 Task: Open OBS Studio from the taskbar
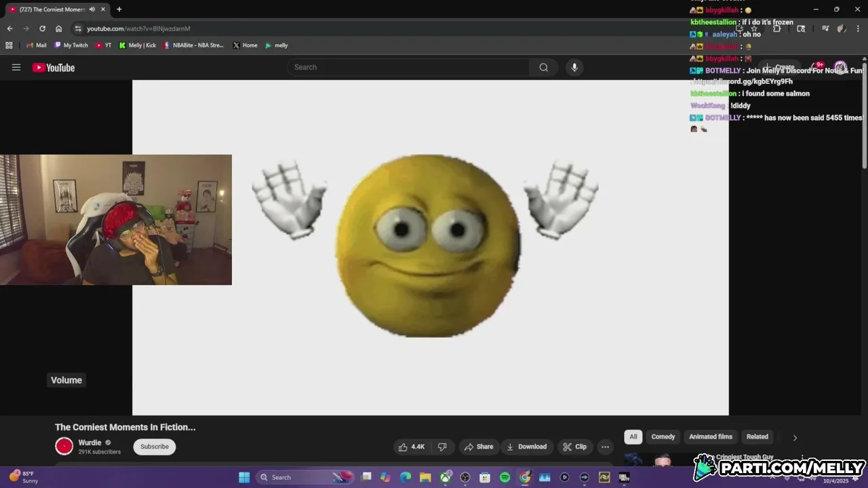pos(465,477)
